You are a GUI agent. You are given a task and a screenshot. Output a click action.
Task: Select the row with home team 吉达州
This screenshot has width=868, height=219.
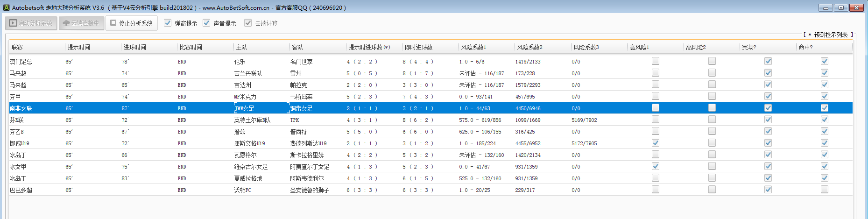pos(140,85)
